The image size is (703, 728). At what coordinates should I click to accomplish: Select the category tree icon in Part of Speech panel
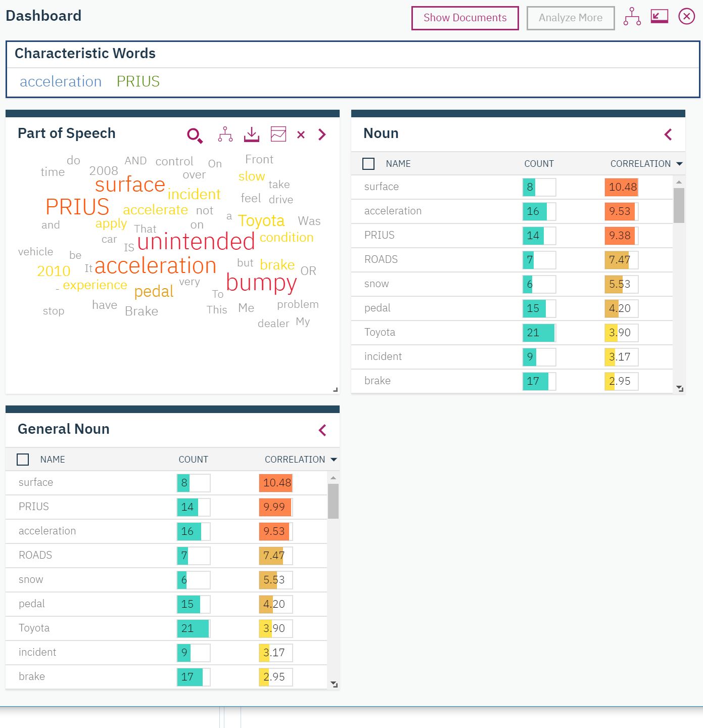pos(224,134)
